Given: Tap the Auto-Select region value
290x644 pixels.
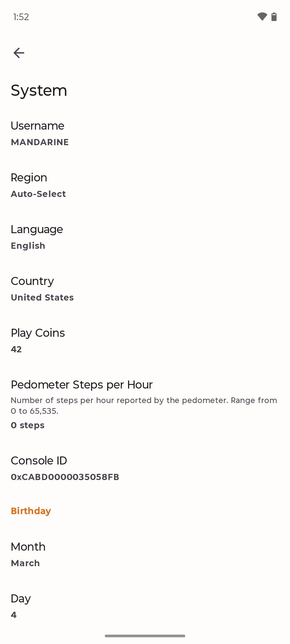Looking at the screenshot, I should click(38, 194).
